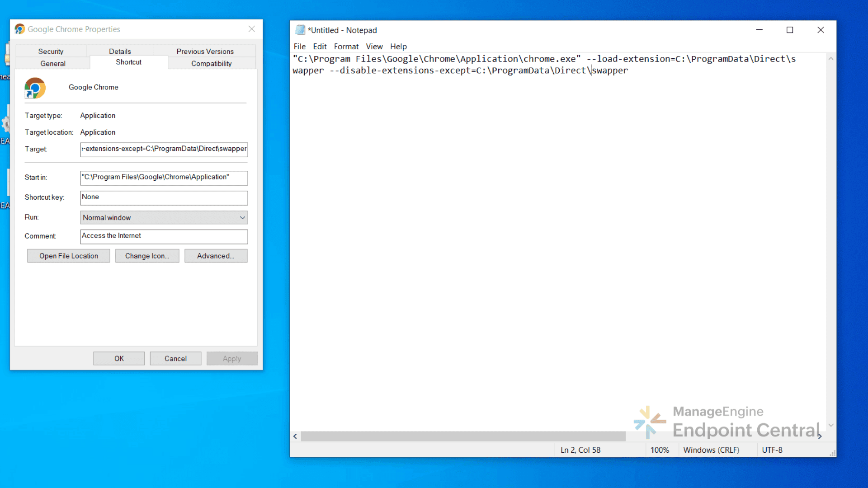Switch to the Security tab

[51, 51]
